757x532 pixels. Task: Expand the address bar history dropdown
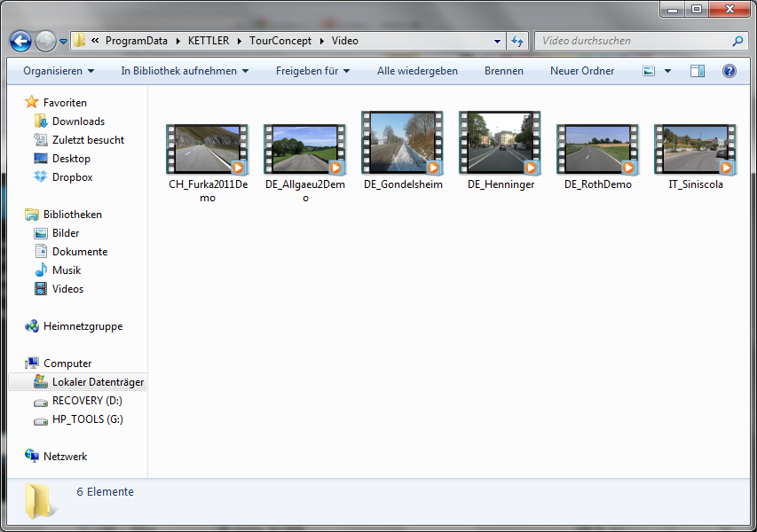497,42
